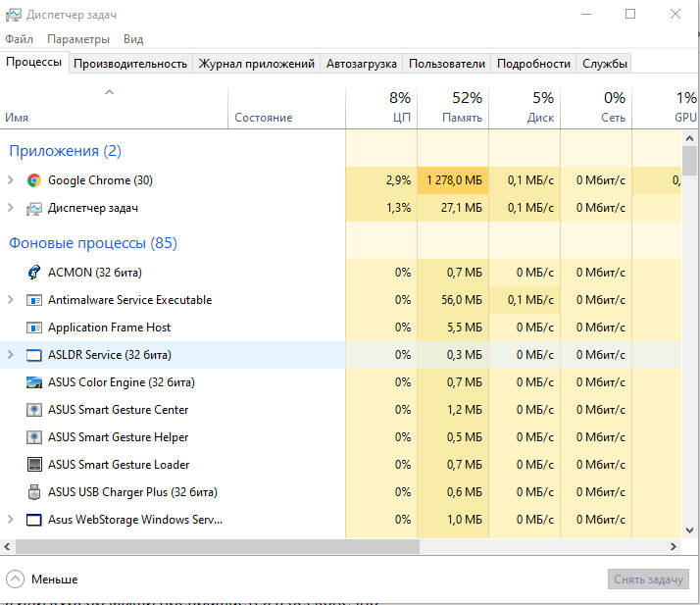Sort by the Диск column header
The width and height of the screenshot is (700, 605).
[x=525, y=109]
